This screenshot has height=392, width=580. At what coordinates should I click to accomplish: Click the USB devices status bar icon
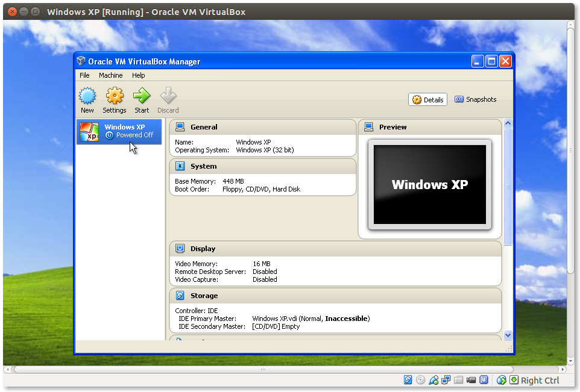[x=433, y=380]
